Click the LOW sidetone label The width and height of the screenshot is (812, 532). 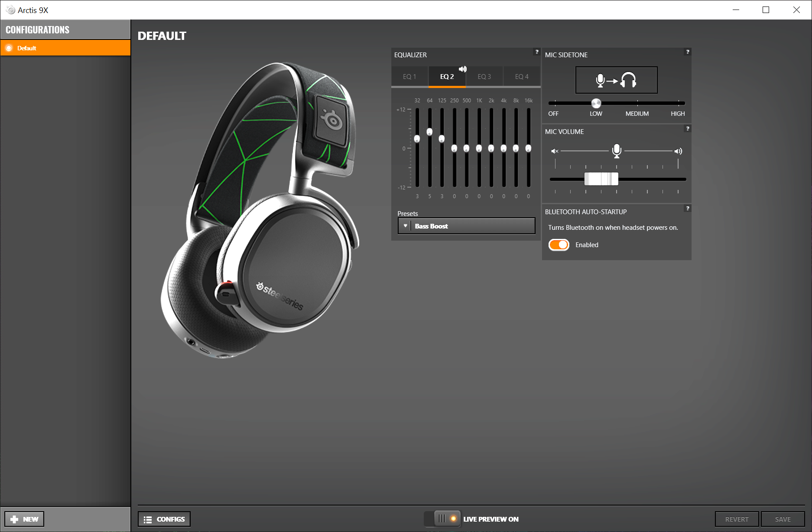(596, 114)
